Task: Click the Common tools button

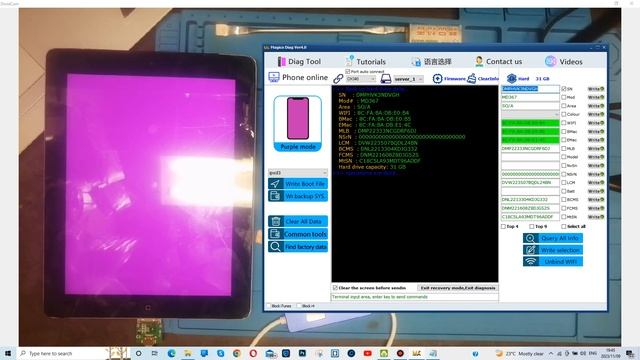Action: [x=298, y=234]
